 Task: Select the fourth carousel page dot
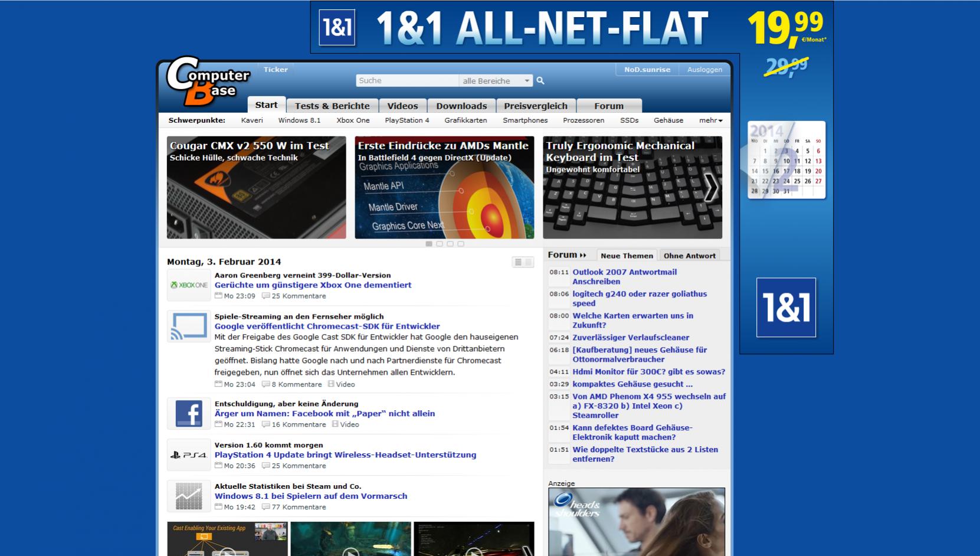(x=461, y=244)
